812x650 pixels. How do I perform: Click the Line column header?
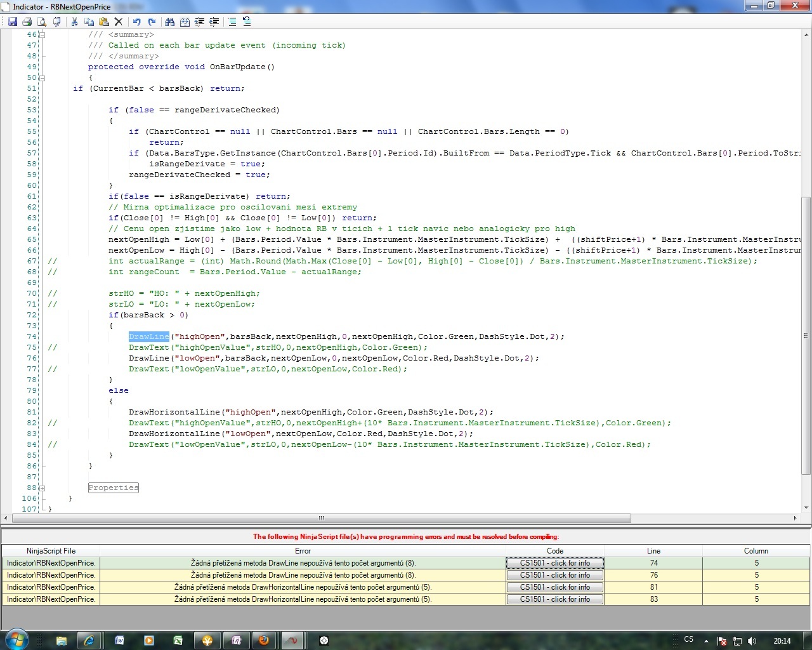[653, 551]
